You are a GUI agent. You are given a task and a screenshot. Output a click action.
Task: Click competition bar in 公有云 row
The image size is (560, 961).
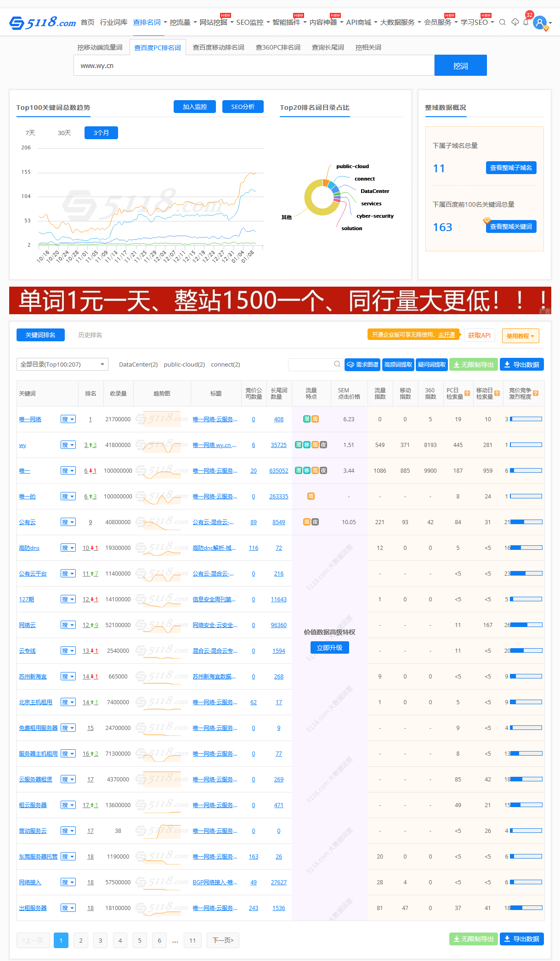tap(526, 522)
